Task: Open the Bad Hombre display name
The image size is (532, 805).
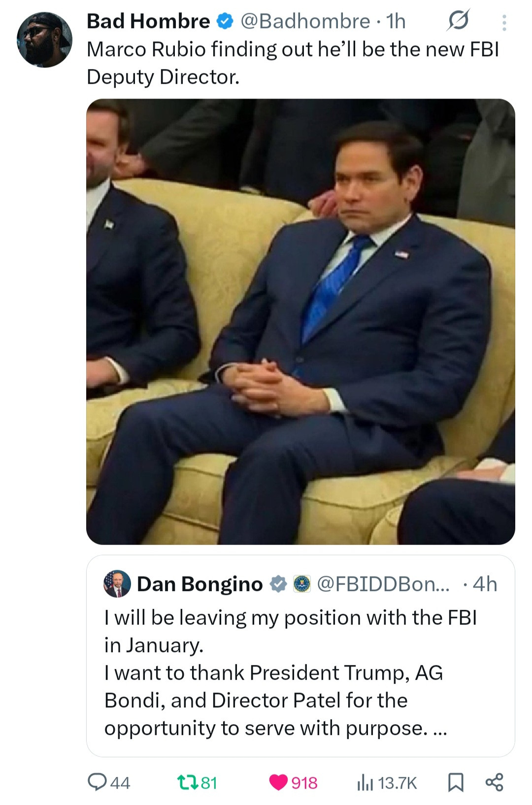Action: 148,21
